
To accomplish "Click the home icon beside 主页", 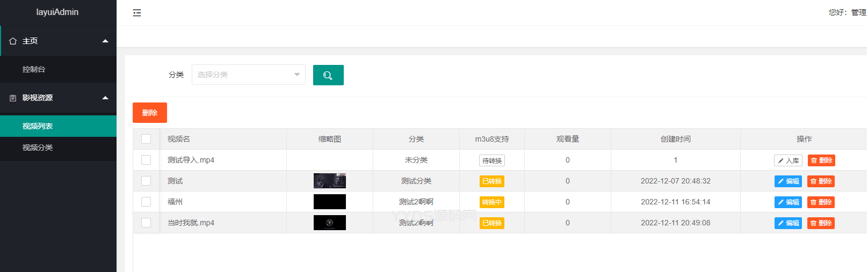I will [x=13, y=41].
